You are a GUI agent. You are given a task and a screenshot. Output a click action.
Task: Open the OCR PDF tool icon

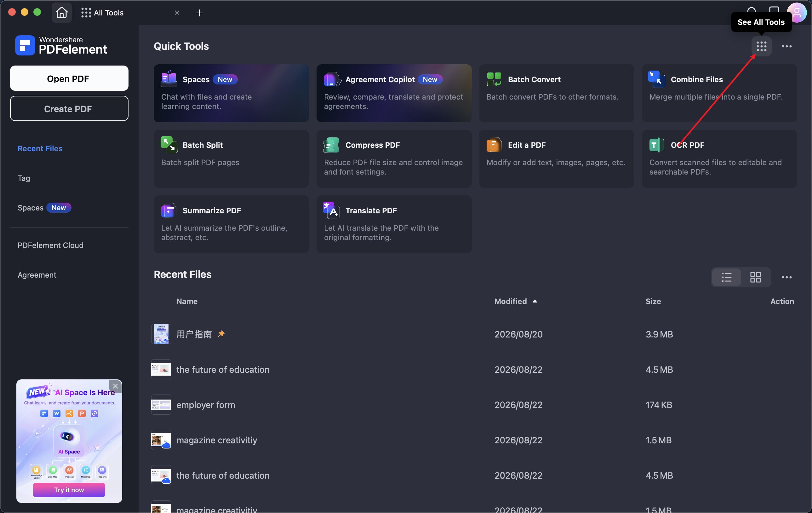[x=656, y=145]
